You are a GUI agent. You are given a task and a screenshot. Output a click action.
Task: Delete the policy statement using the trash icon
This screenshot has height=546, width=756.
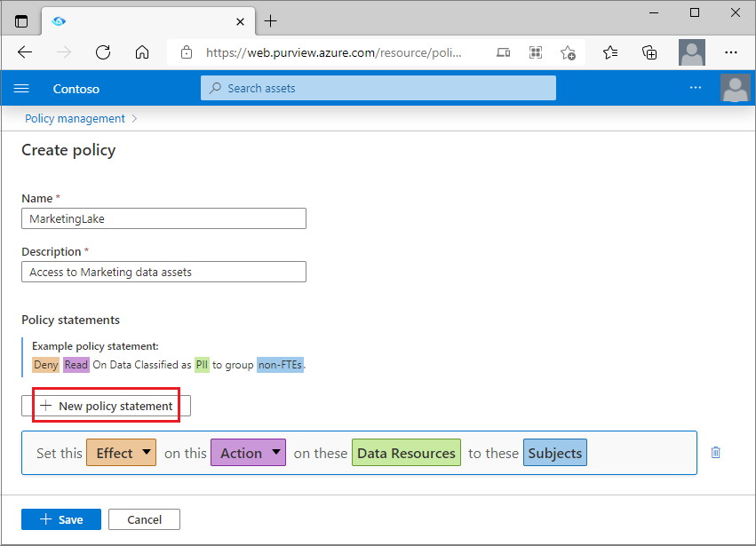(x=715, y=452)
